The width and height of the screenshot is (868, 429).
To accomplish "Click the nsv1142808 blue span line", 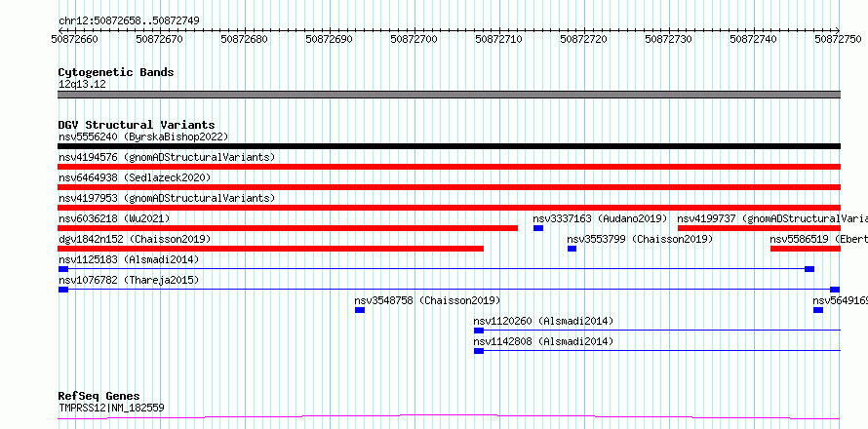I will coord(657,351).
